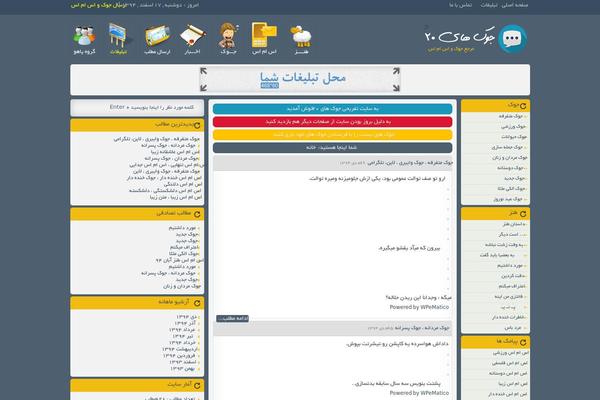Open اعتراف میکنم in the هنر panel

tap(512, 286)
